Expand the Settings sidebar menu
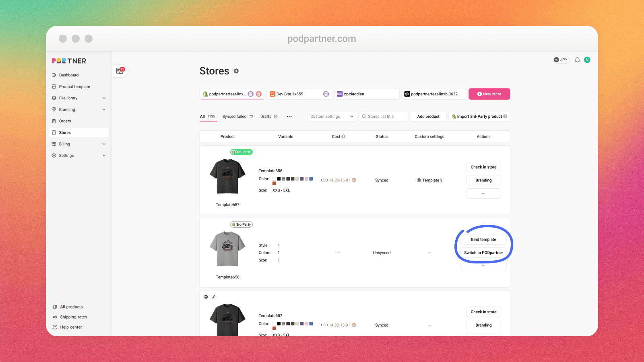 click(x=79, y=155)
